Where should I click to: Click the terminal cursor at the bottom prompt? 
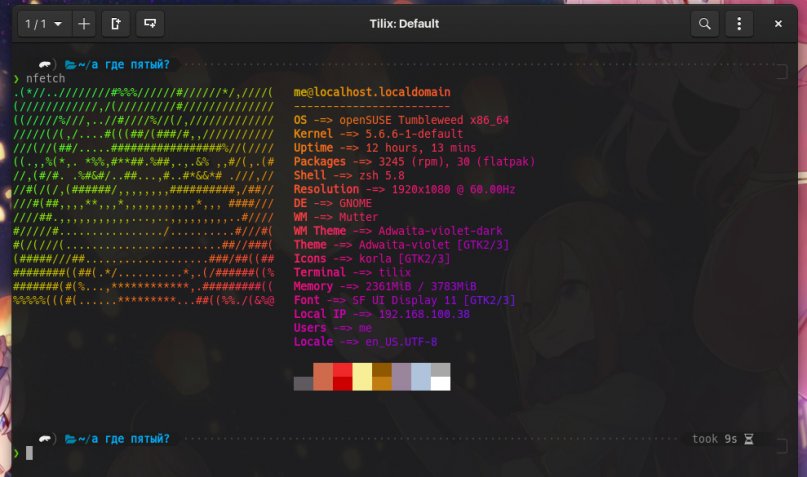pyautogui.click(x=30, y=453)
